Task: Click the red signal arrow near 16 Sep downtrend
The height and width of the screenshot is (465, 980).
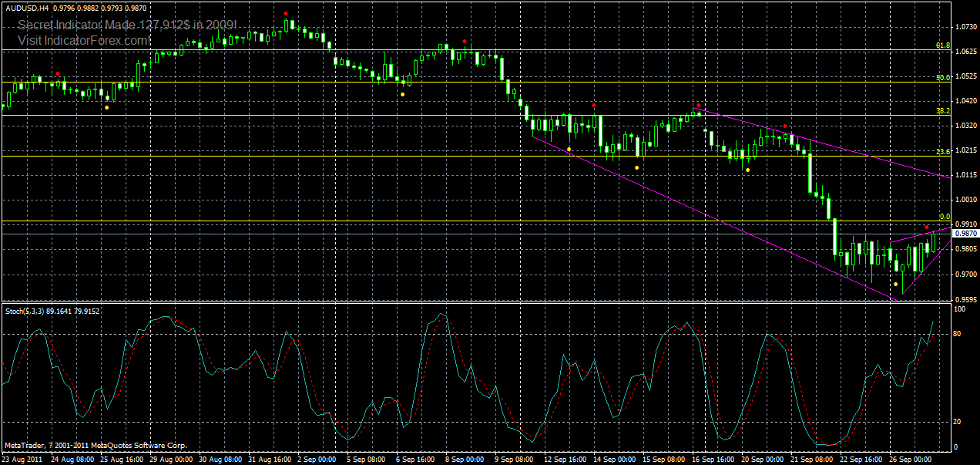Action: 699,105
